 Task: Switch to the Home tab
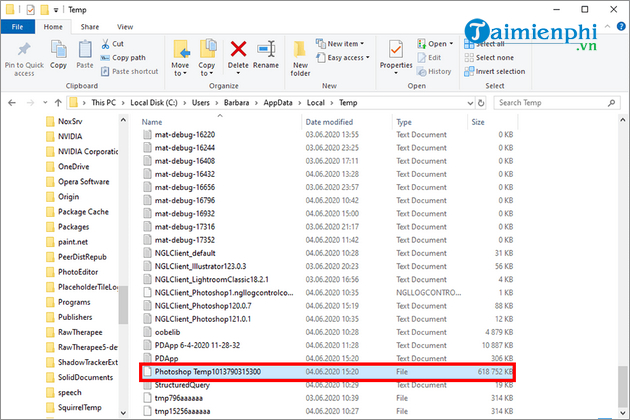(x=53, y=27)
